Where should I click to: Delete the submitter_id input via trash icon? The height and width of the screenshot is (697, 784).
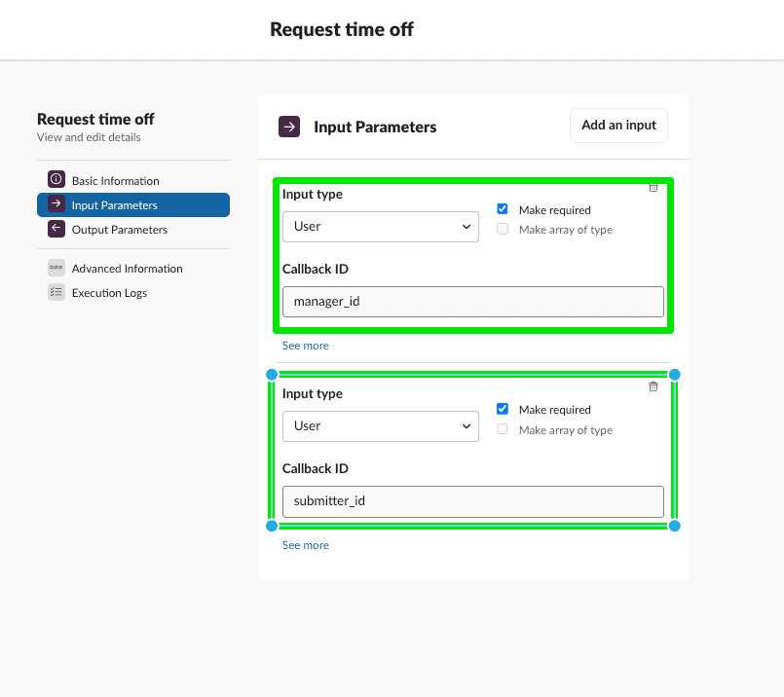pyautogui.click(x=653, y=386)
